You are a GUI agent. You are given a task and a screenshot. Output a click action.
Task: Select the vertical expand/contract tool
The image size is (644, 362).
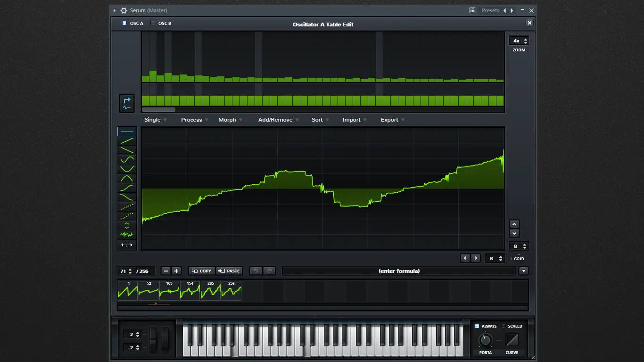coord(126,225)
